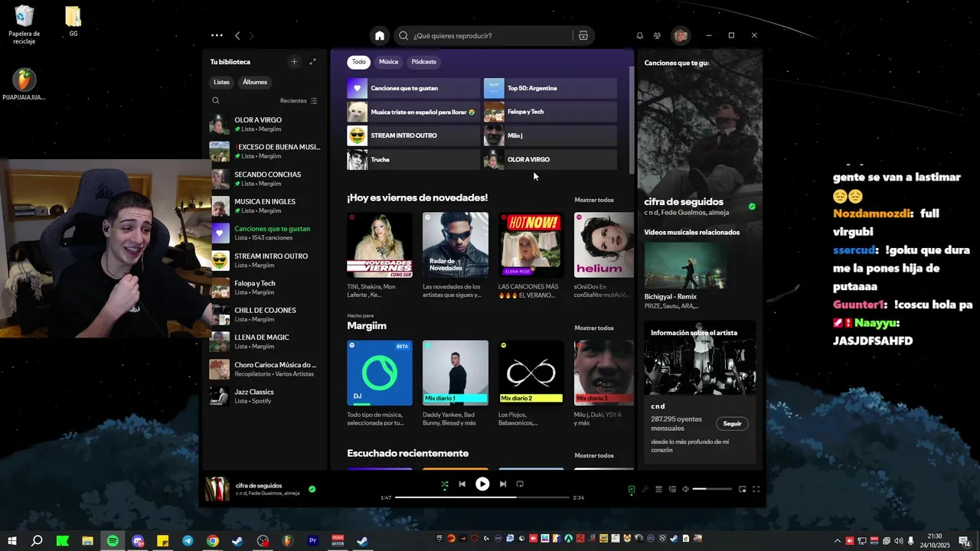Open OLOR A VIRGO playlist in library
Image resolution: width=980 pixels, height=551 pixels.
266,124
